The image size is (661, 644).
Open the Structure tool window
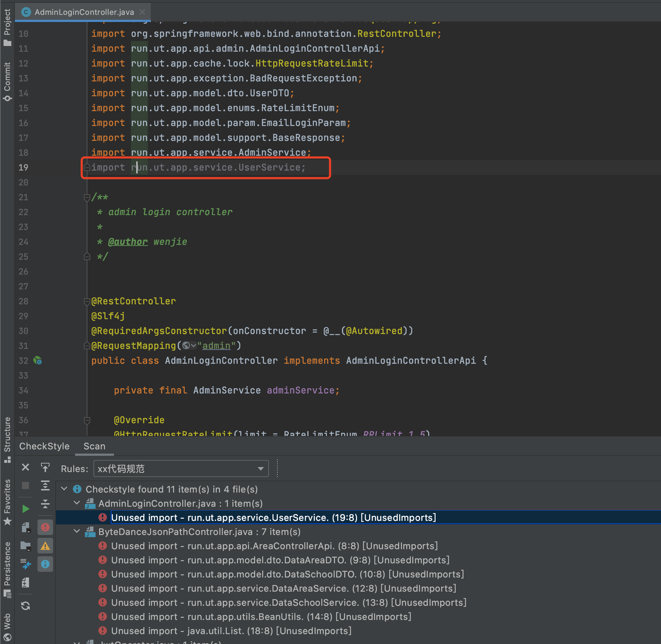click(7, 440)
